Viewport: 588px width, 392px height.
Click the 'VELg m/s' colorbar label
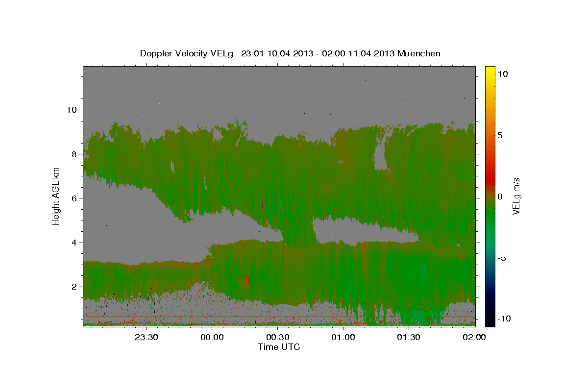click(x=516, y=196)
